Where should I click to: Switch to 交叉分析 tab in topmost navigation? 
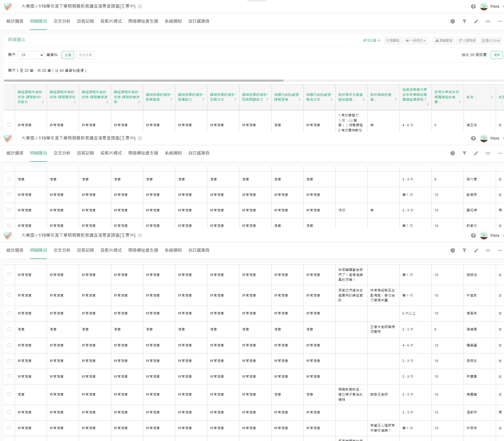pyautogui.click(x=62, y=21)
